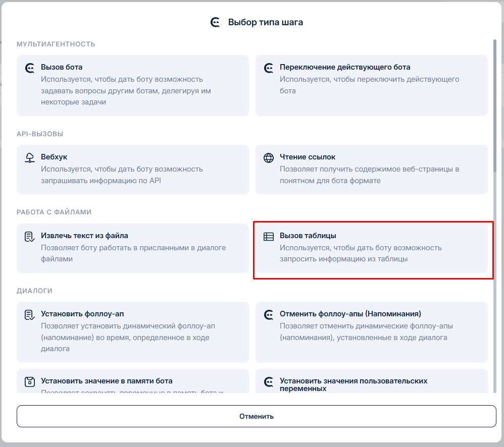
Task: Select the Вебхук step description text
Action: coord(122,175)
